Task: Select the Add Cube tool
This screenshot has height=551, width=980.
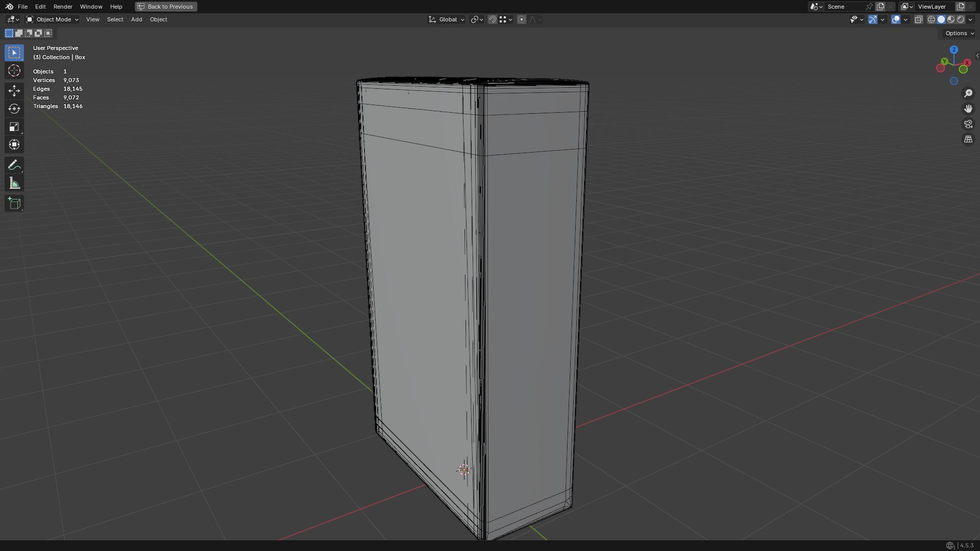Action: [x=14, y=204]
